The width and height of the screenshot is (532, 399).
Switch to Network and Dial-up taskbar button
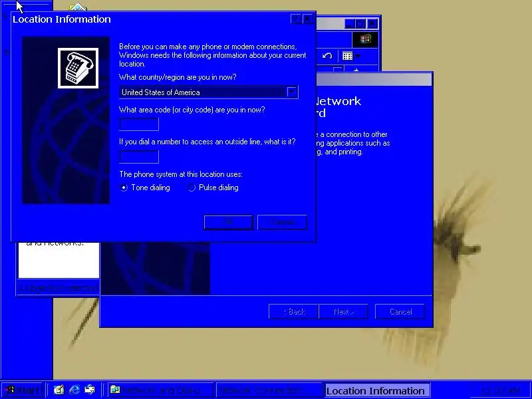pos(160,390)
